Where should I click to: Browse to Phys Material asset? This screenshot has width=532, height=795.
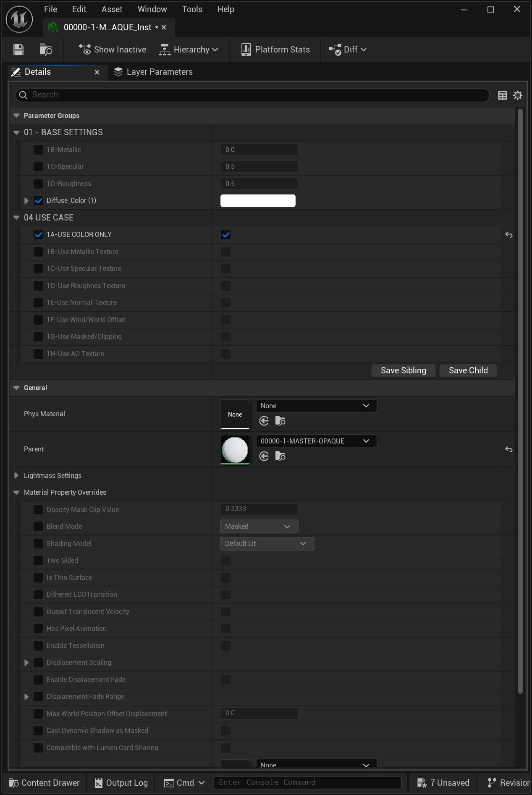tap(280, 421)
